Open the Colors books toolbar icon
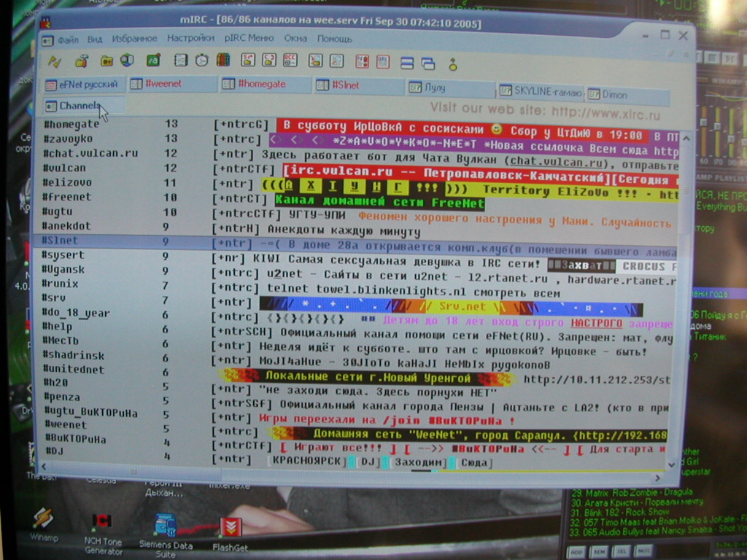The height and width of the screenshot is (560, 747). tap(223, 60)
